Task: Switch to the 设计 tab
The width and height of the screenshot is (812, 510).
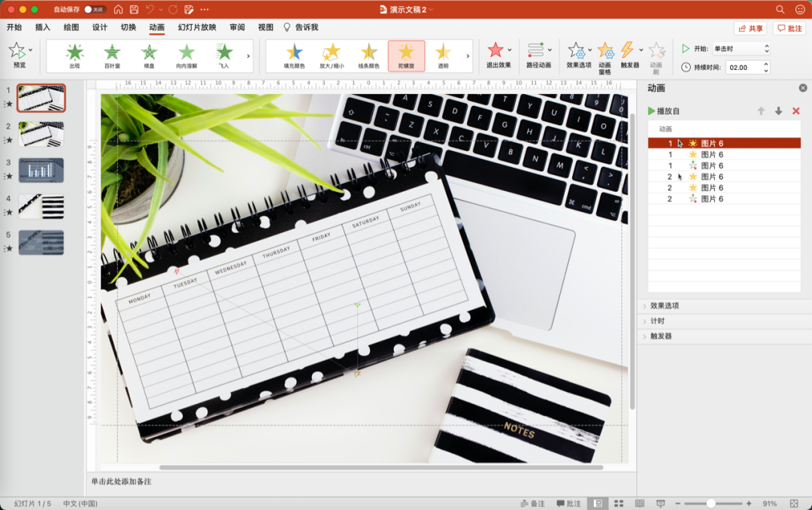Action: 99,28
